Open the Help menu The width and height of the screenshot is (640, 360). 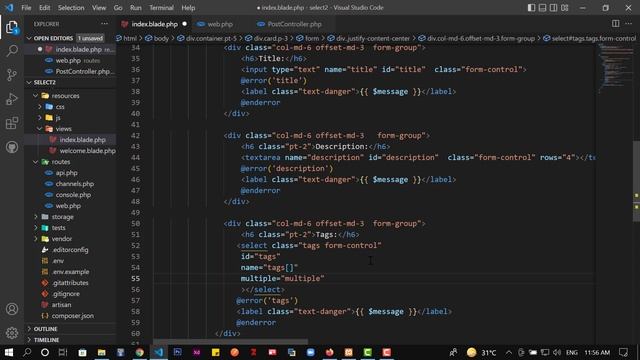pos(188,8)
